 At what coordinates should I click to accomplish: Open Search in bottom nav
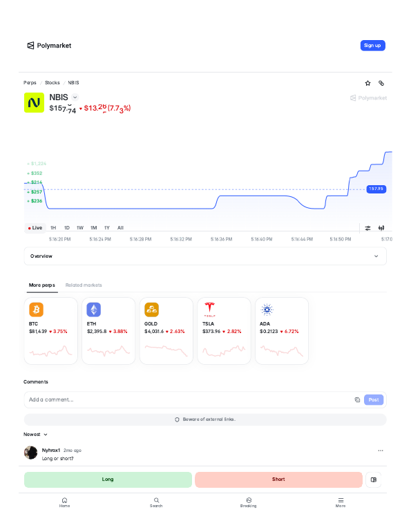156,502
